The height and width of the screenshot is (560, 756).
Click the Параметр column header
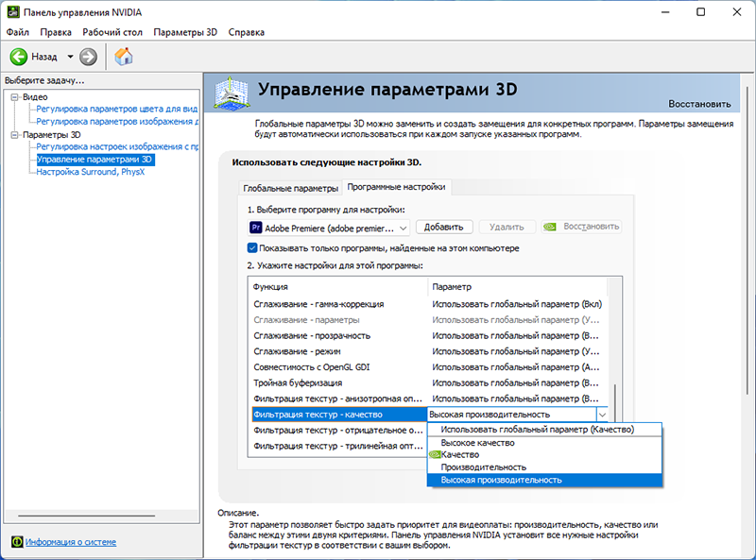point(517,287)
